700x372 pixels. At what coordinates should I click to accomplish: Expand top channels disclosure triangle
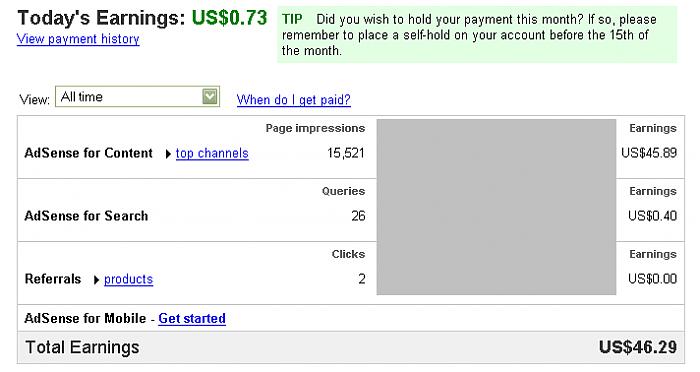168,154
